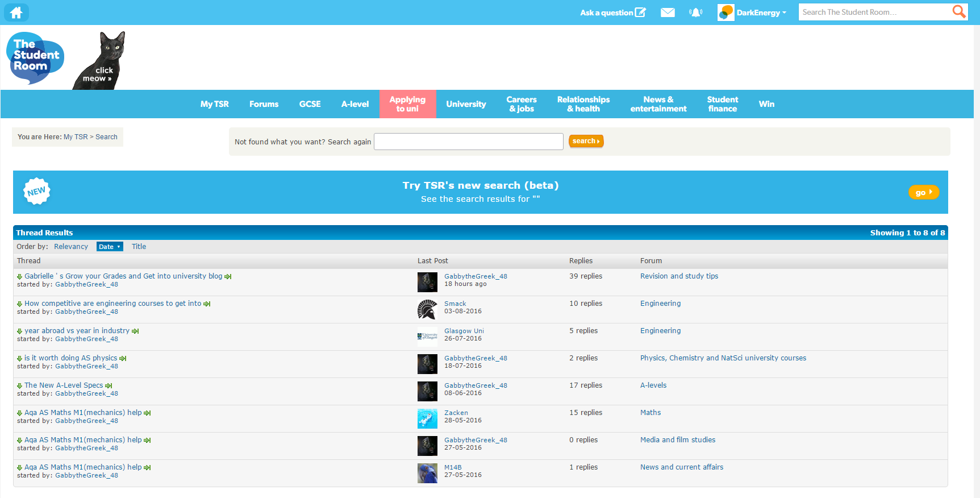Click the green arrow before 'The New A-Level Specs'

(20, 386)
